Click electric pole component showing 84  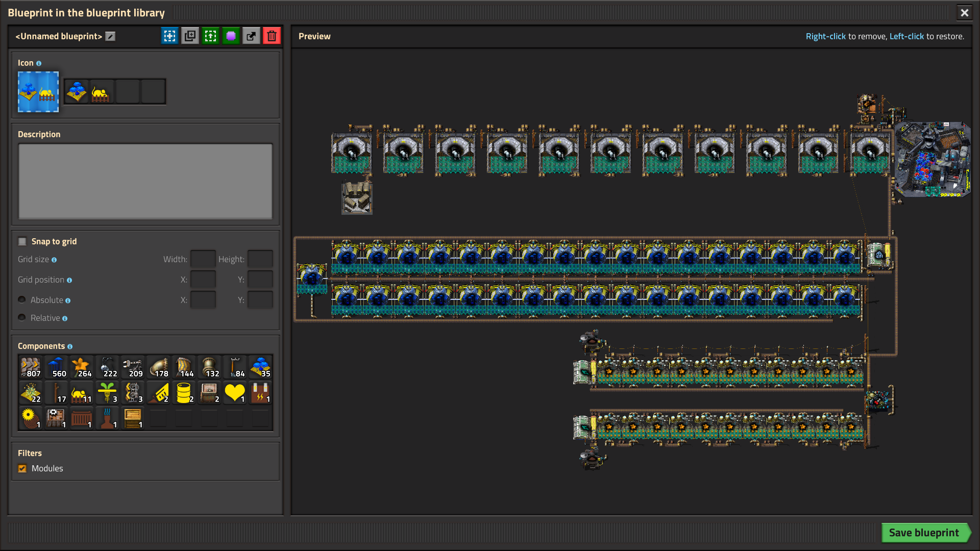[235, 367]
